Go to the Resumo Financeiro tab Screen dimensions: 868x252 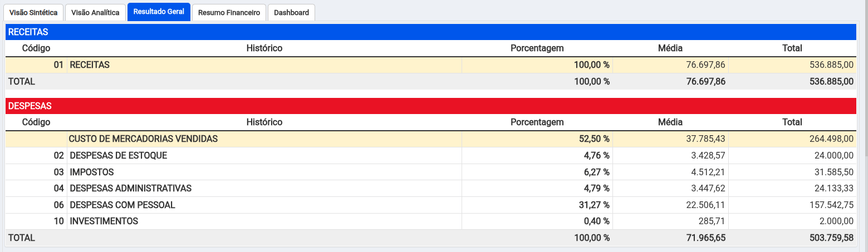(229, 12)
